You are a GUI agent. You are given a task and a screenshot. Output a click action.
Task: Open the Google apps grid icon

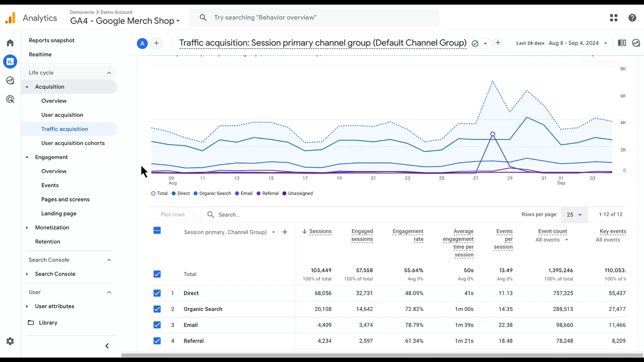(614, 18)
